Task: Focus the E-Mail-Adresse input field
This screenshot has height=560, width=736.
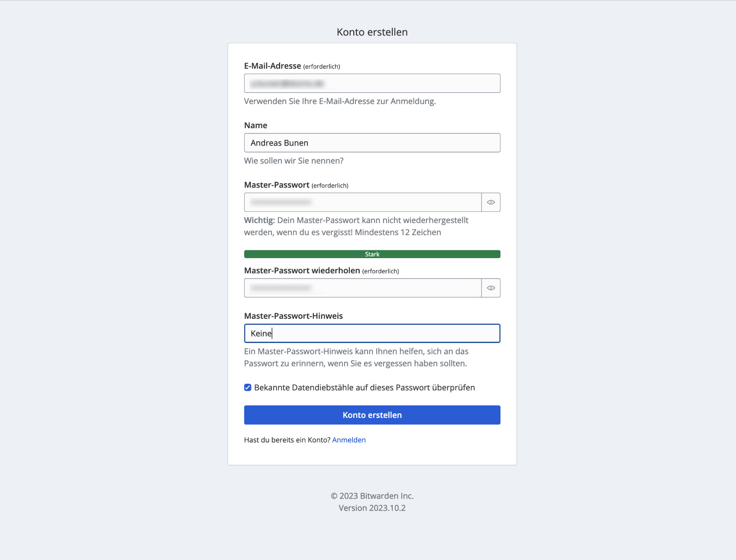Action: coord(372,83)
